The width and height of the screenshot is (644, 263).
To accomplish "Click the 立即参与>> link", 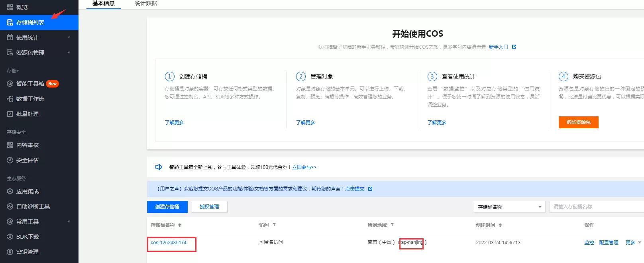I will (304, 167).
